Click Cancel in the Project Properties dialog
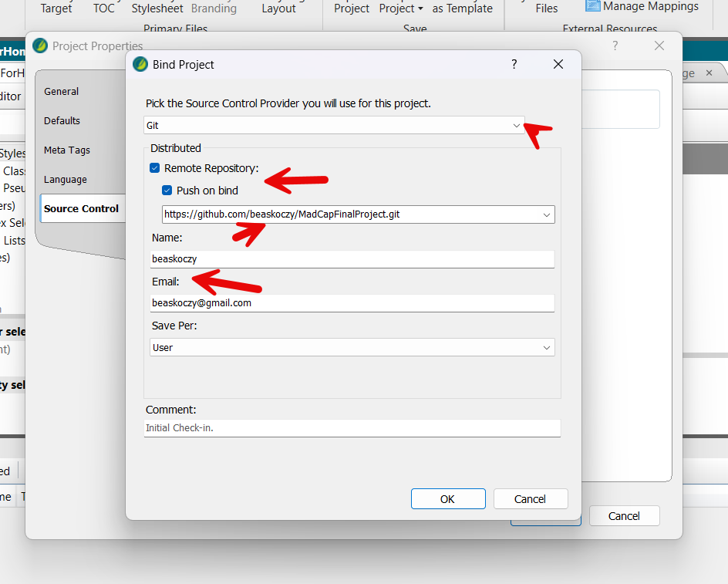 (624, 515)
